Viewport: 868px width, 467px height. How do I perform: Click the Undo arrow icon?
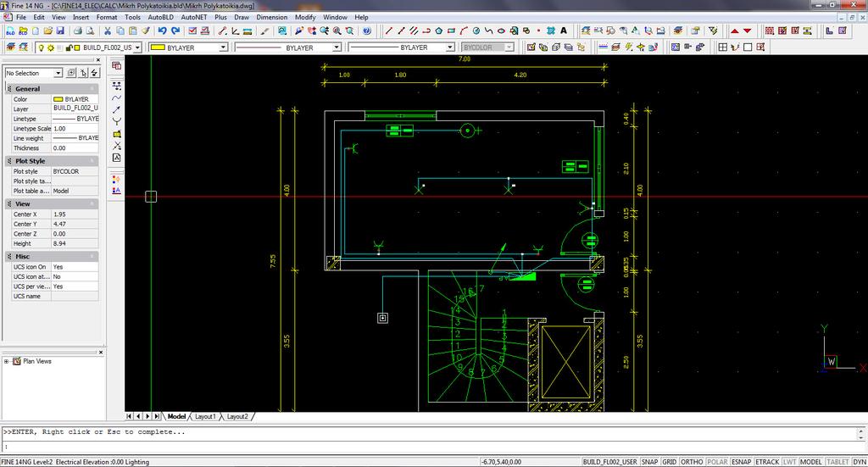click(162, 31)
